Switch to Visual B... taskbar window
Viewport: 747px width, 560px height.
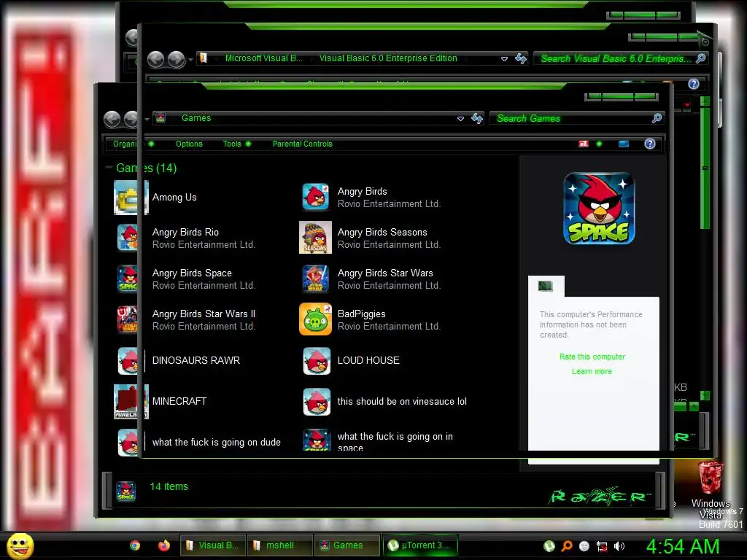pyautogui.click(x=212, y=545)
